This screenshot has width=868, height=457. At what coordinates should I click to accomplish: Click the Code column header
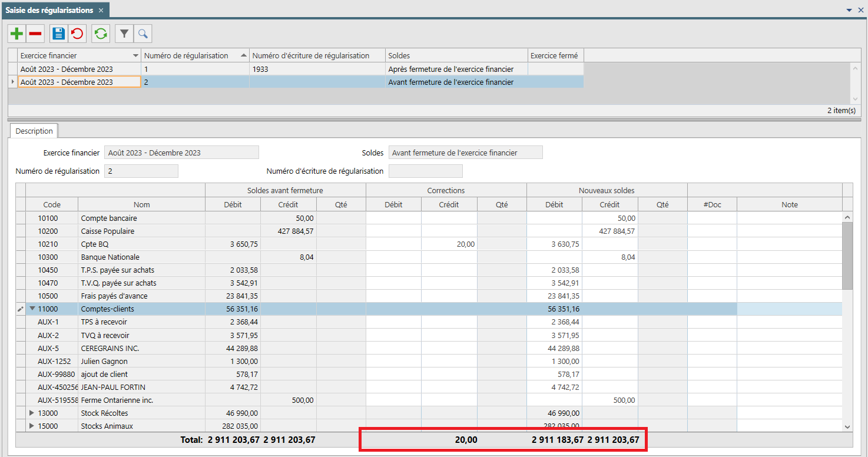(x=52, y=204)
